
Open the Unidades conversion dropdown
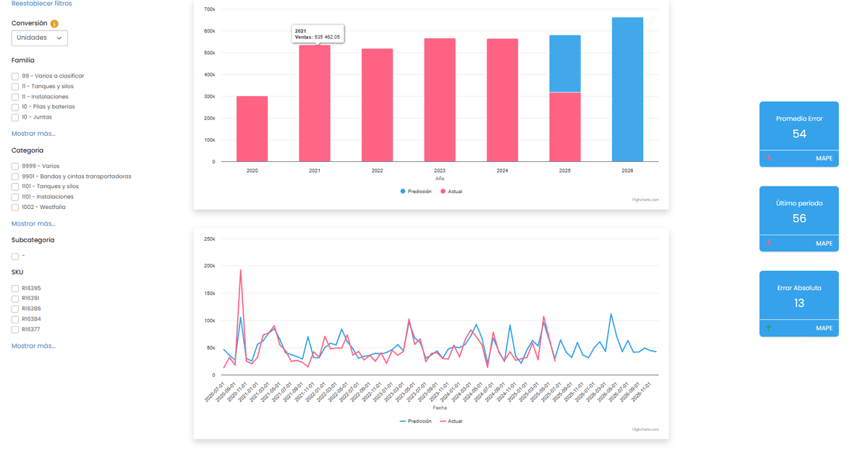pyautogui.click(x=39, y=38)
